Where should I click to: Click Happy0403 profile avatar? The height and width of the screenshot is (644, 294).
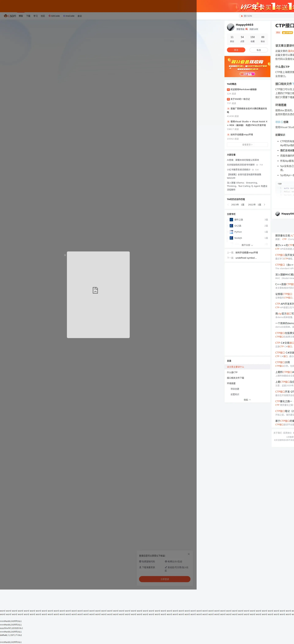pos(230,27)
